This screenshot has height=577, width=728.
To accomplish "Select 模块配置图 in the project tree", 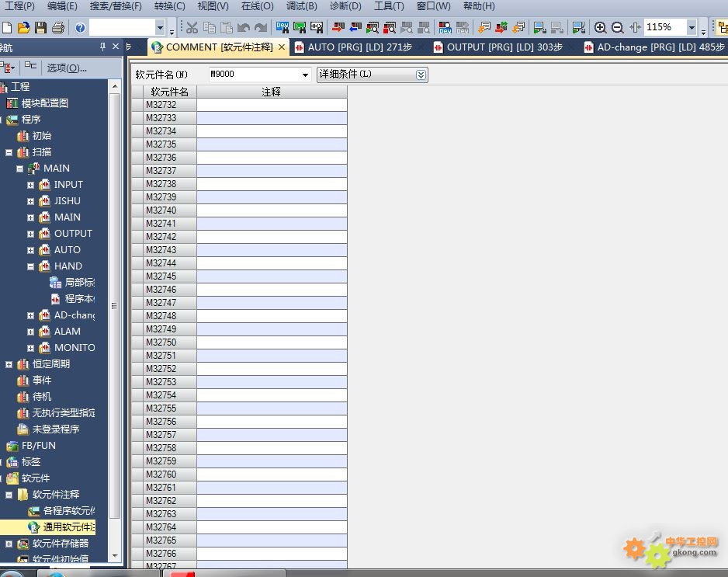I will 44,103.
